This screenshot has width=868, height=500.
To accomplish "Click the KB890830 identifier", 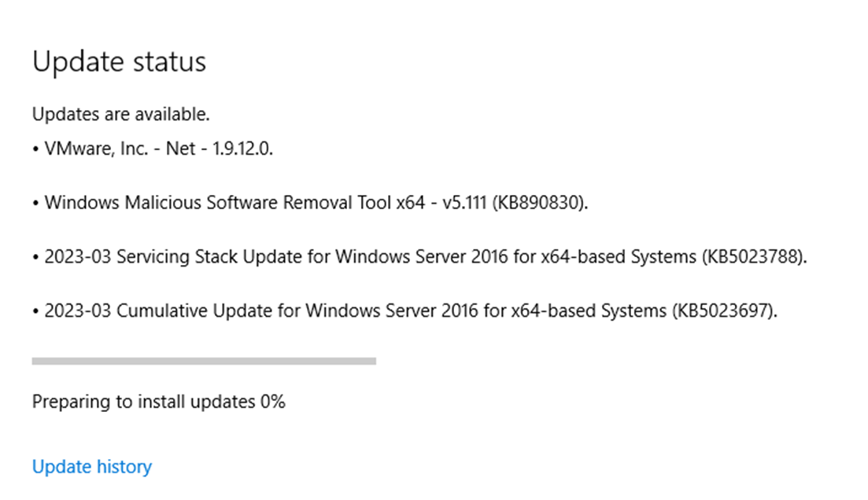I will click(542, 203).
